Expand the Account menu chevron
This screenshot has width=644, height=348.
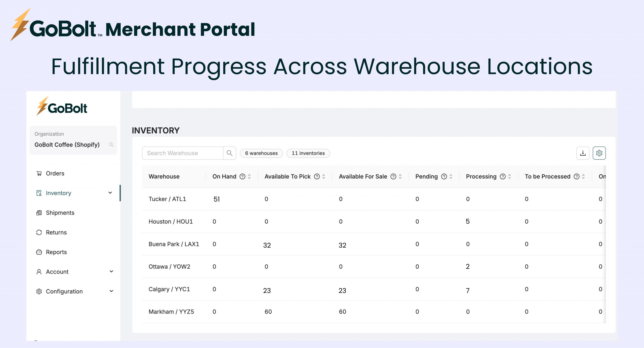tap(111, 271)
